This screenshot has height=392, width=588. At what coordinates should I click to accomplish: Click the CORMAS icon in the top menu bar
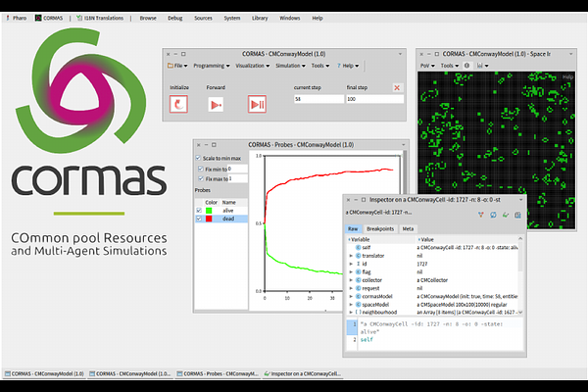pos(38,18)
